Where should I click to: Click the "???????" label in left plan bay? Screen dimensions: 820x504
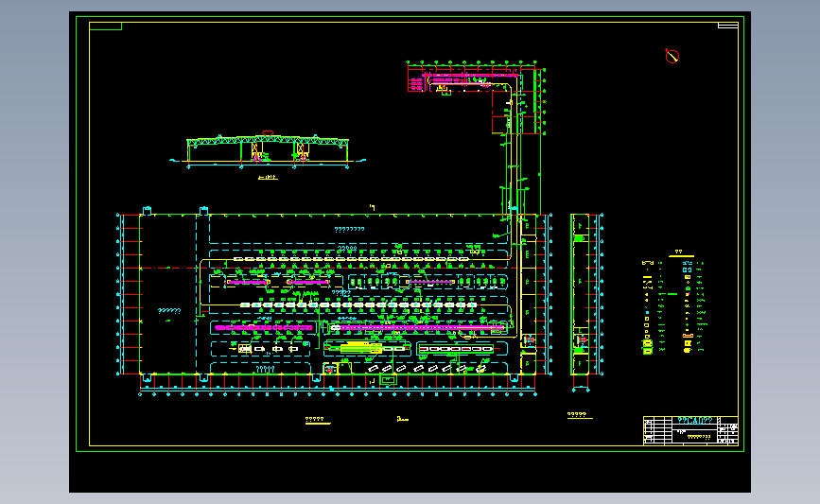tap(169, 310)
